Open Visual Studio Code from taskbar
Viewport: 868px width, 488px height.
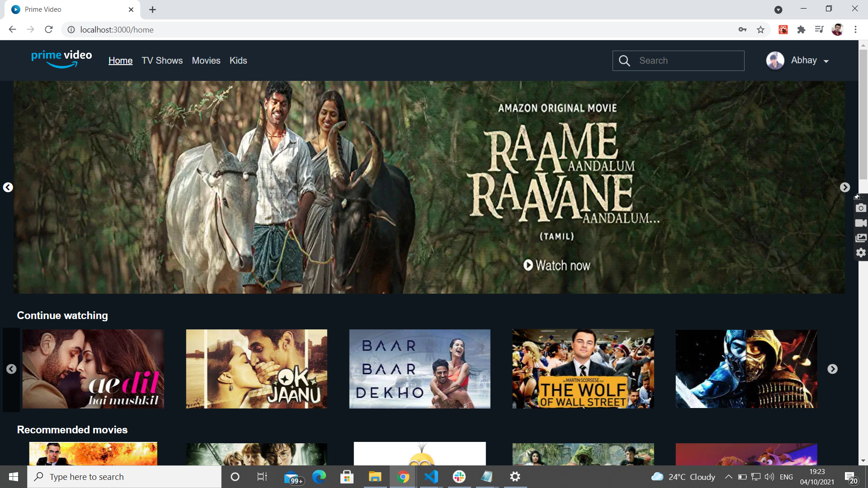tap(431, 477)
